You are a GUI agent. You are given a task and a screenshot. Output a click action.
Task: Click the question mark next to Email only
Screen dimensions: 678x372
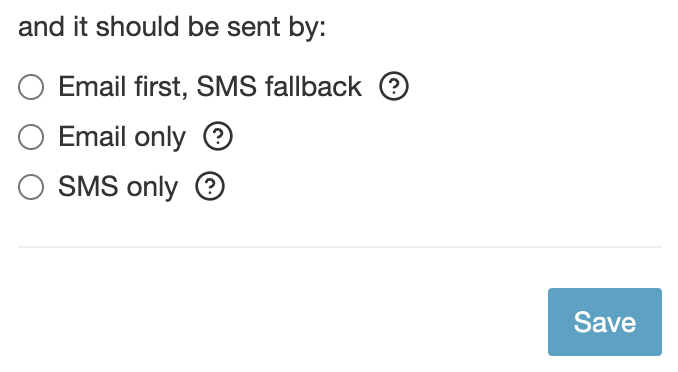218,136
